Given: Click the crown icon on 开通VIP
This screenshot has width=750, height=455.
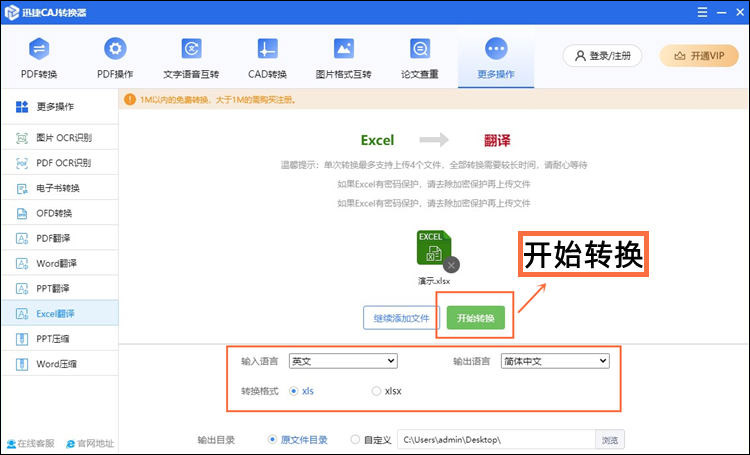Looking at the screenshot, I should 680,56.
